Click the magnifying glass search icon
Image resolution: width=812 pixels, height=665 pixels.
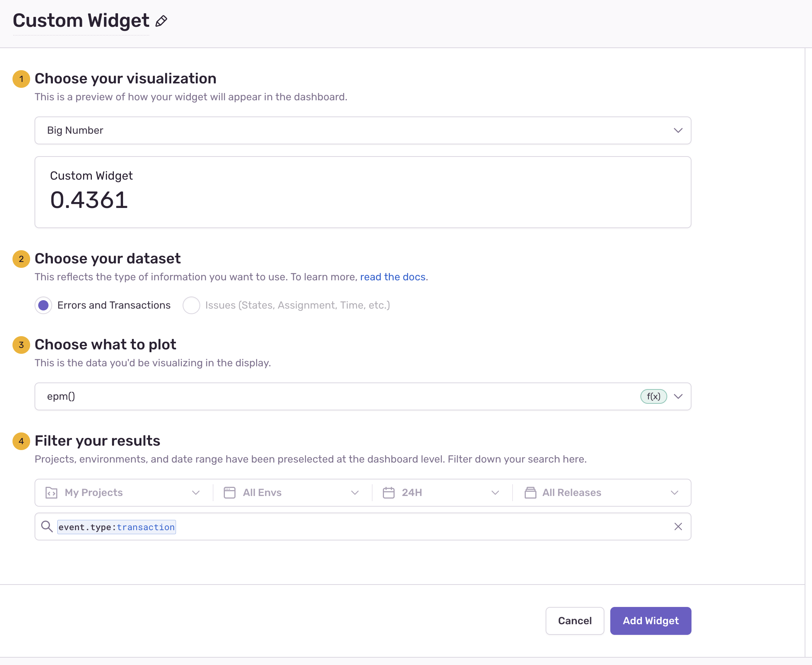click(x=47, y=527)
